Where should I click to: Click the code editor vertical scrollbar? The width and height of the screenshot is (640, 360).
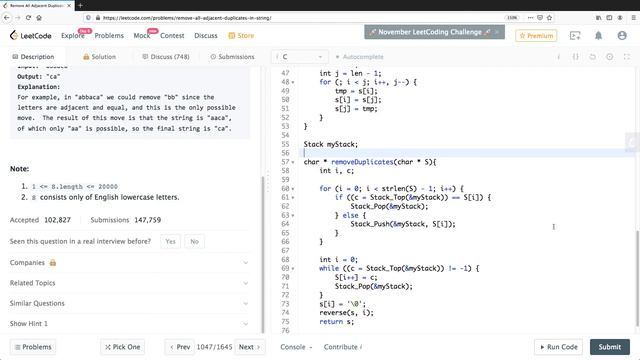[x=638, y=278]
